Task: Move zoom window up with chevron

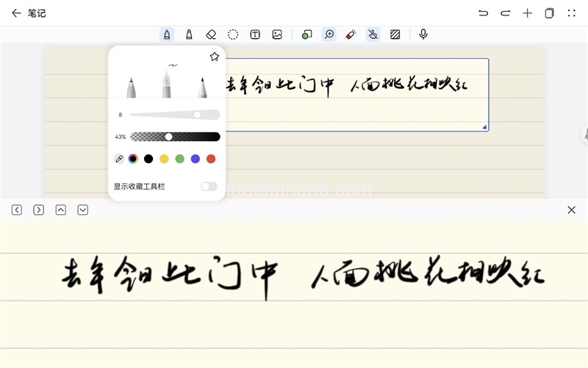Action: point(61,210)
